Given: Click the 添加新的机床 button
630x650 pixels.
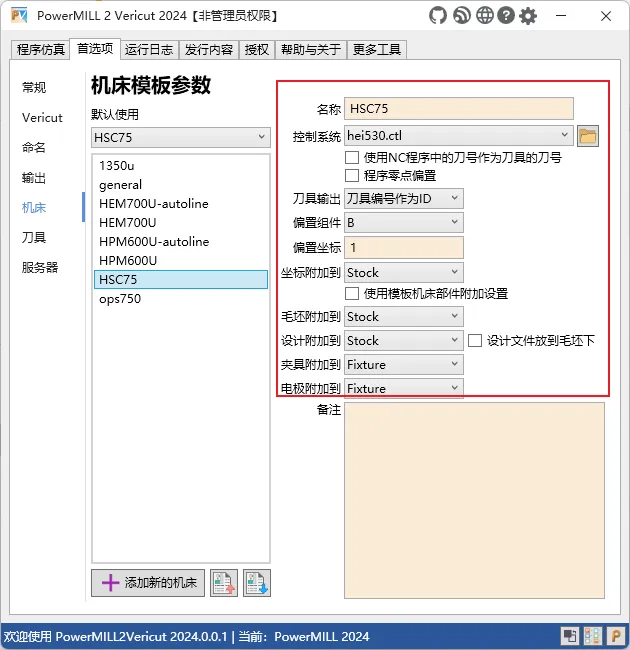Looking at the screenshot, I should [148, 583].
